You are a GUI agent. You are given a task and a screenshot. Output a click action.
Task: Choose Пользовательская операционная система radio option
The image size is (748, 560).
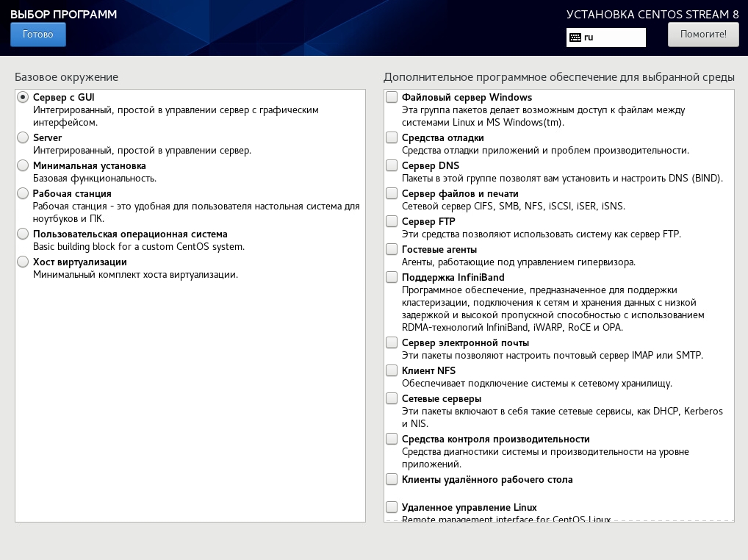pos(23,234)
